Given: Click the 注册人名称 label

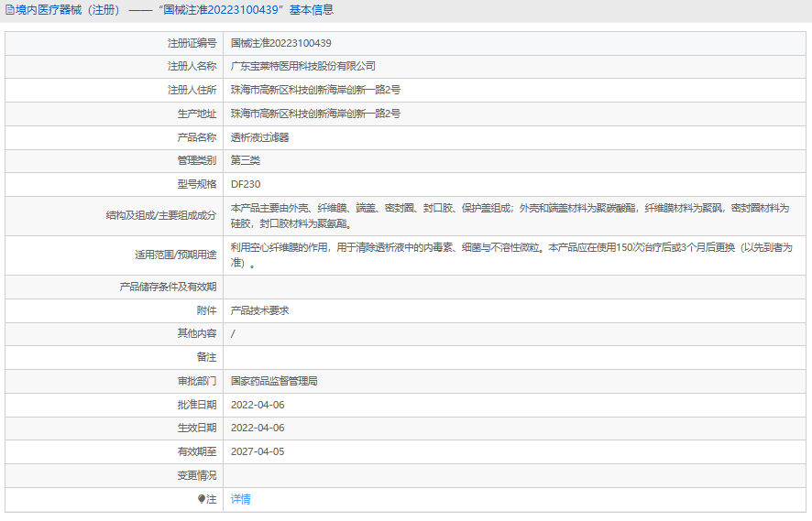Looking at the screenshot, I should [192, 67].
